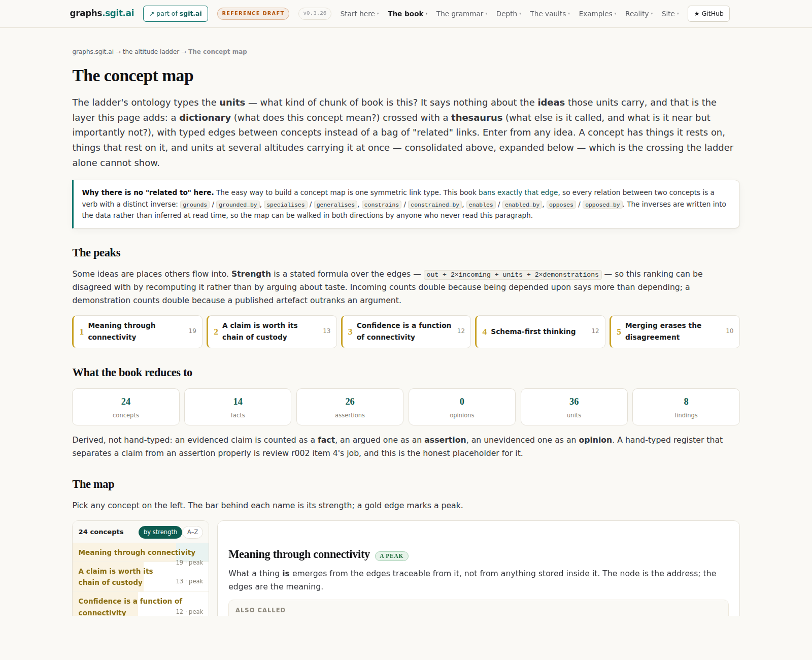Click the 'grounds' edge tag
This screenshot has width=812, height=660.
(195, 205)
